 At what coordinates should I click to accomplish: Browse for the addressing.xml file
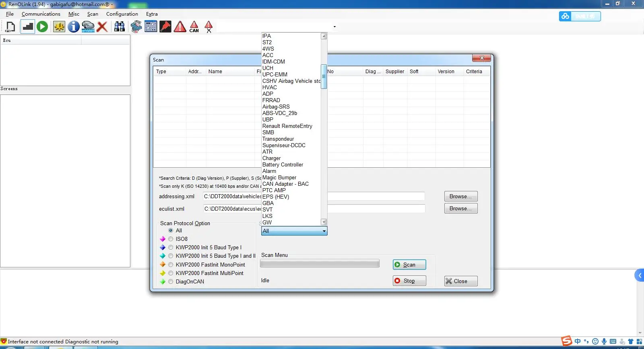tap(461, 196)
